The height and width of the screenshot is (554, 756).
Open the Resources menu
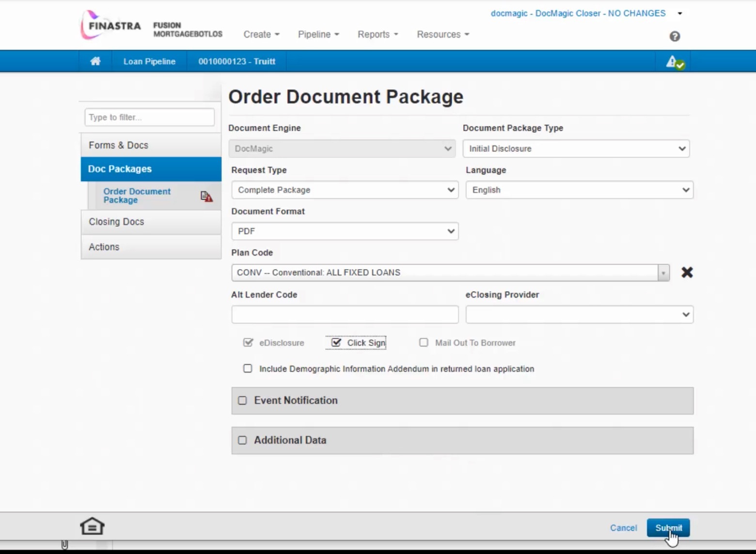(x=443, y=34)
